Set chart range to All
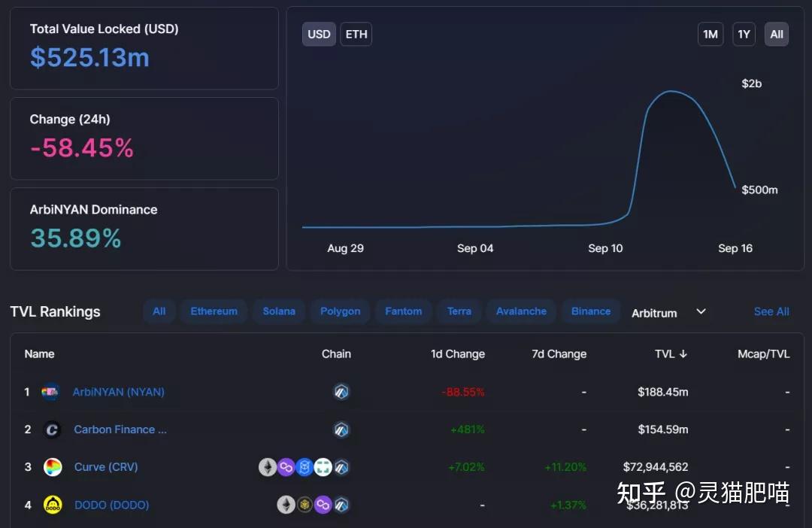Viewport: 812px width, 528px height. point(777,34)
